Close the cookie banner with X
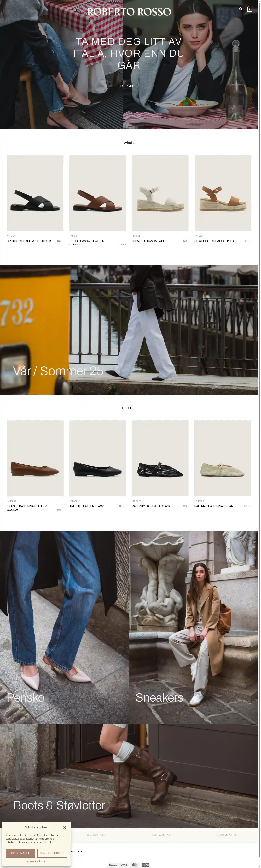 click(x=65, y=827)
